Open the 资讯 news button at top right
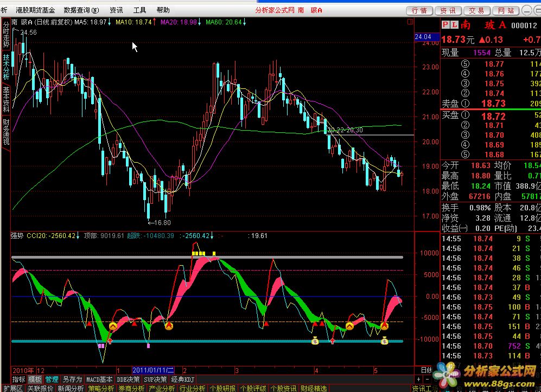Viewport: 541px width, 392px height. click(x=448, y=11)
